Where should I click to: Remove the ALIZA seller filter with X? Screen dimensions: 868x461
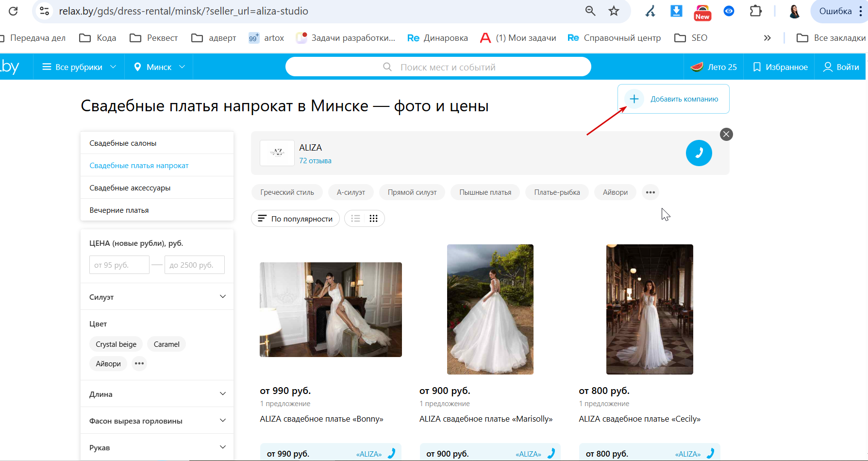726,135
